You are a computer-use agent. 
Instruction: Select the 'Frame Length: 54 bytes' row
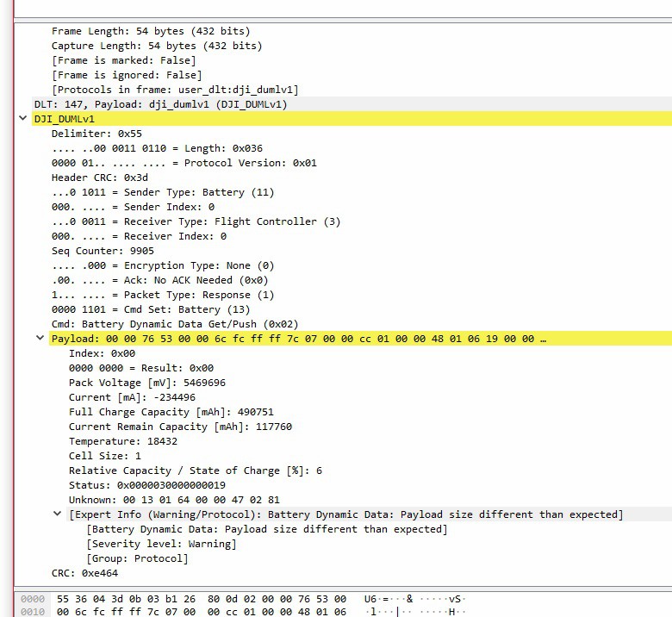151,31
